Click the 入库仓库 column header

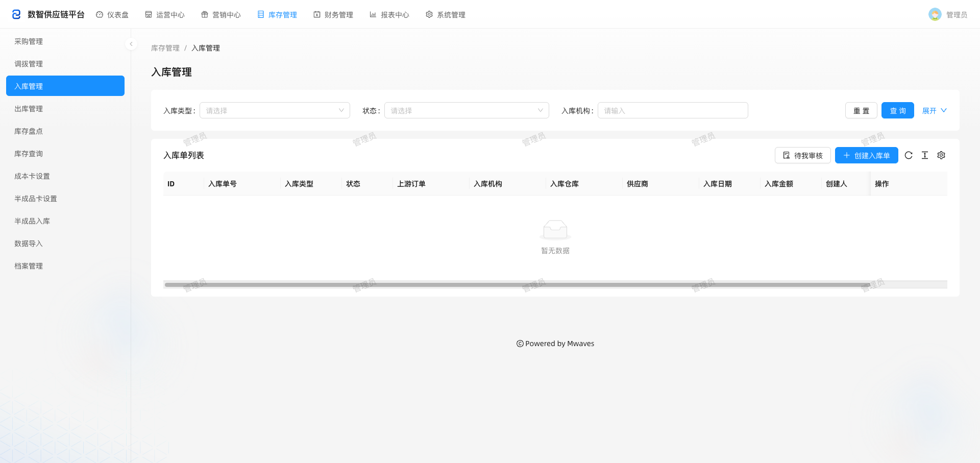(x=584, y=184)
